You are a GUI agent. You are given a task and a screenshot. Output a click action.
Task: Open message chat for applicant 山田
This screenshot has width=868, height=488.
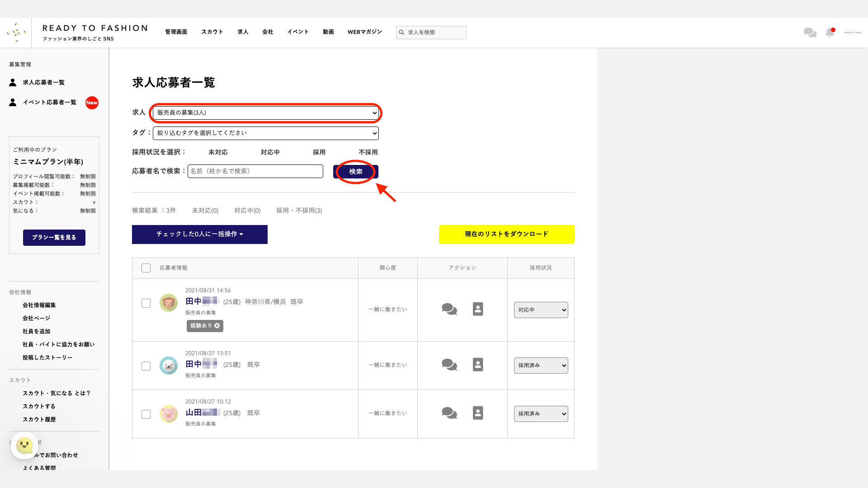(449, 413)
